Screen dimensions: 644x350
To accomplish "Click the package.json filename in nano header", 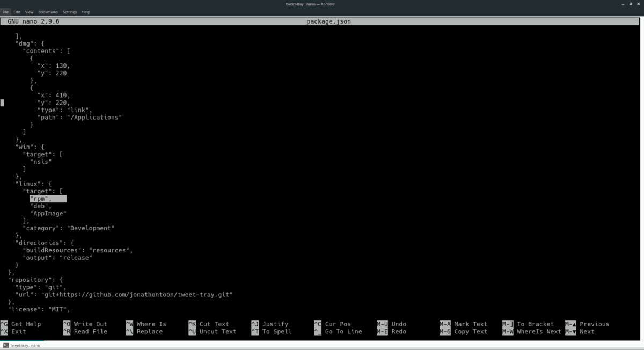I will [329, 21].
